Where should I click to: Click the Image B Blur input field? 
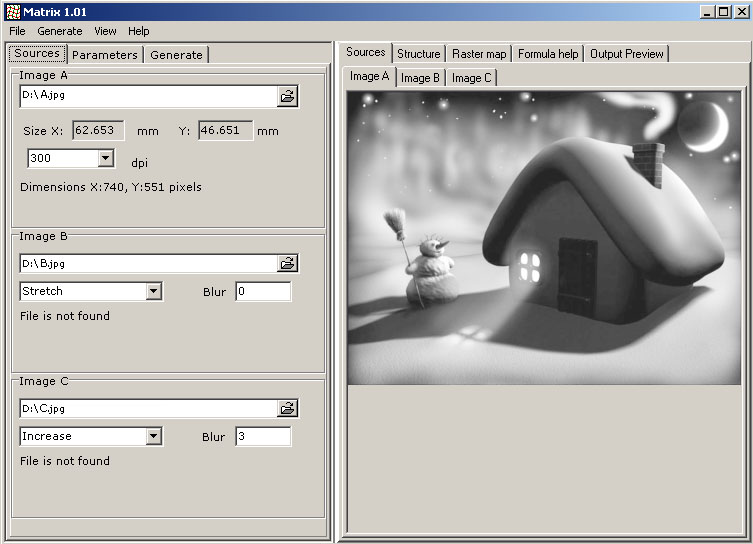pyautogui.click(x=263, y=291)
